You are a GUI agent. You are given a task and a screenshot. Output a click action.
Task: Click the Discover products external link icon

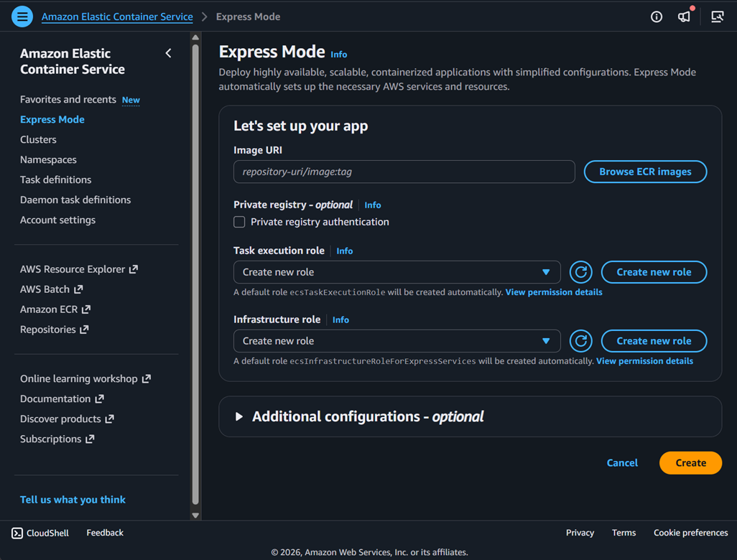click(109, 419)
